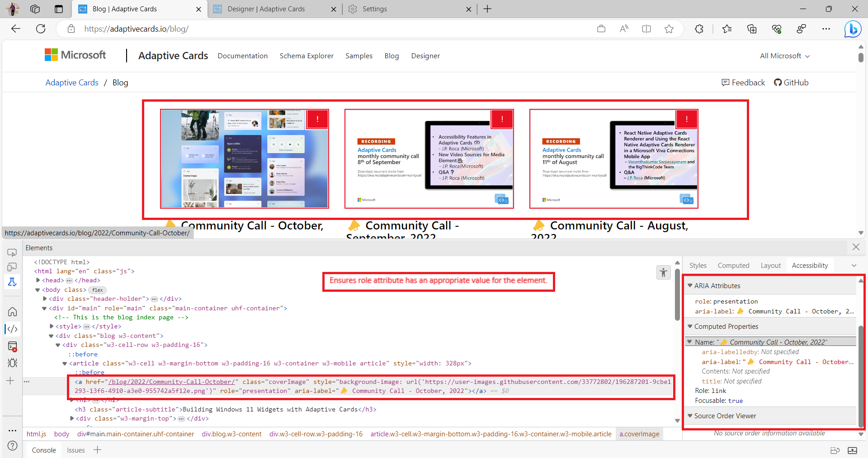Image resolution: width=868 pixels, height=458 pixels.
Task: Enable the full accessibility tree view
Action: point(663,272)
